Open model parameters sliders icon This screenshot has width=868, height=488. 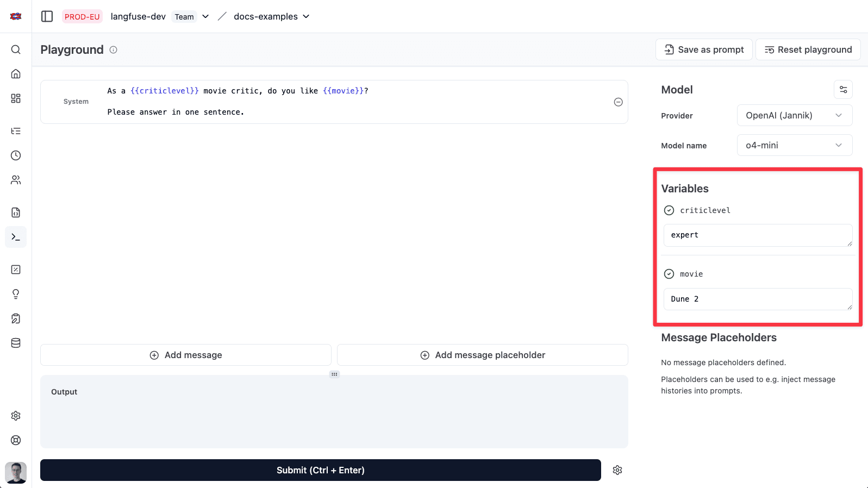tap(843, 90)
